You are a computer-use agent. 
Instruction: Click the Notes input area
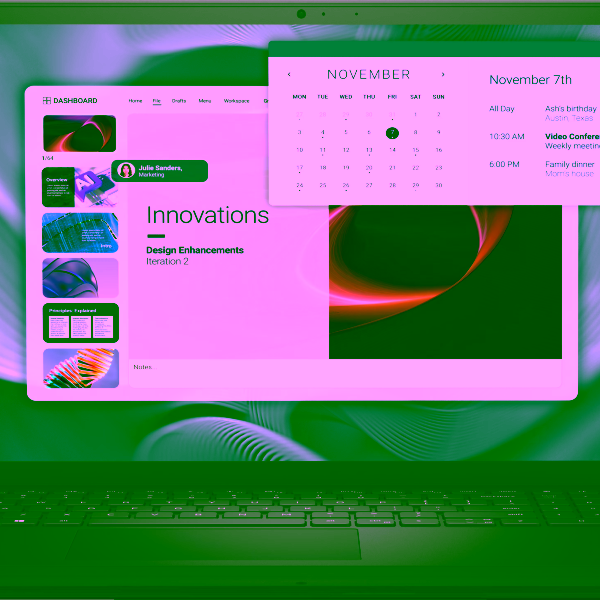point(344,373)
